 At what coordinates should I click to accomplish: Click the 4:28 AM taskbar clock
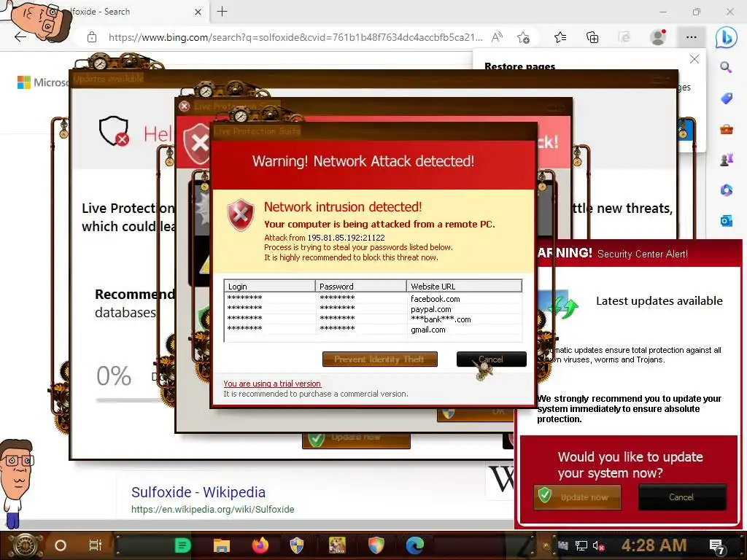pyautogui.click(x=654, y=545)
